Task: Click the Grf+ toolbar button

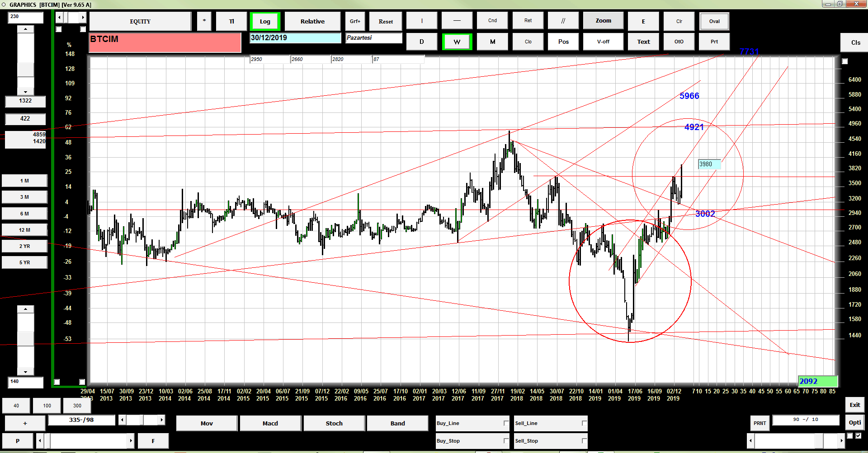Action: click(x=355, y=21)
